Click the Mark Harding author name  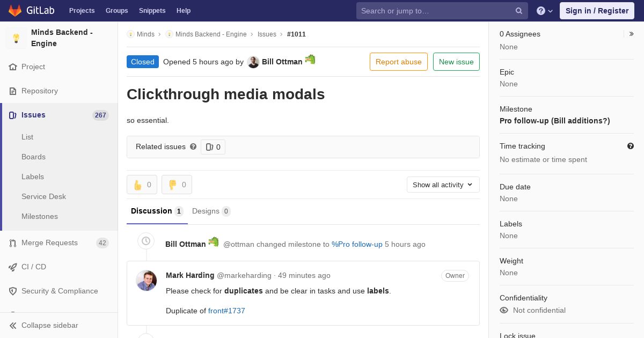[190, 275]
